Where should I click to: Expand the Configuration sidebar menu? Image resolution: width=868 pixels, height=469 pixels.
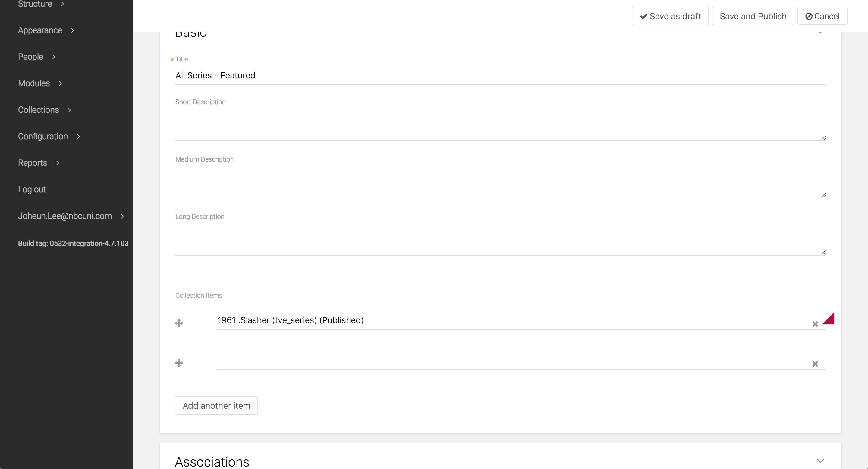pos(78,137)
